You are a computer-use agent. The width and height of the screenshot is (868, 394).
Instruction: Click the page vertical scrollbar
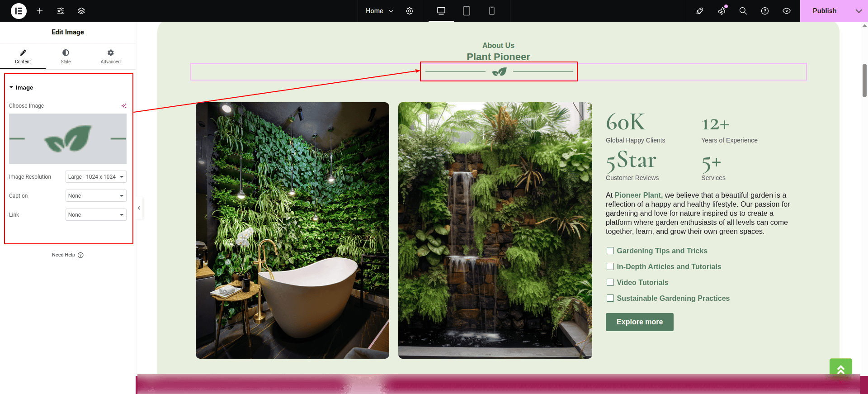point(864,81)
